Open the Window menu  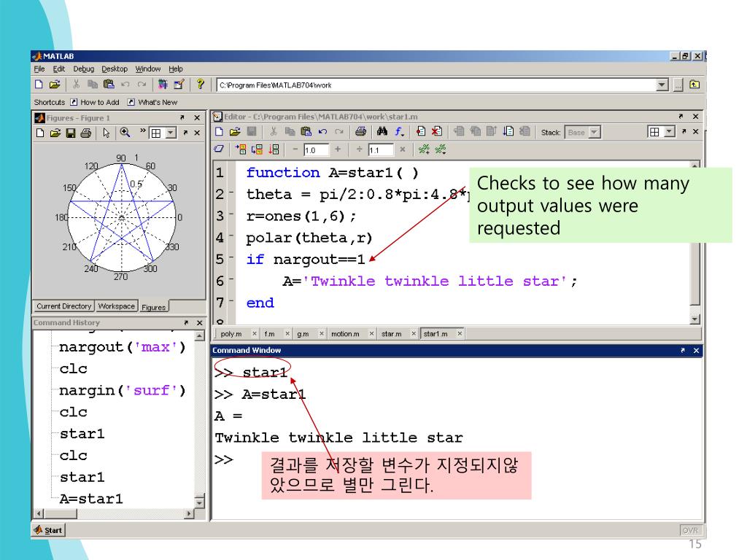click(x=147, y=69)
